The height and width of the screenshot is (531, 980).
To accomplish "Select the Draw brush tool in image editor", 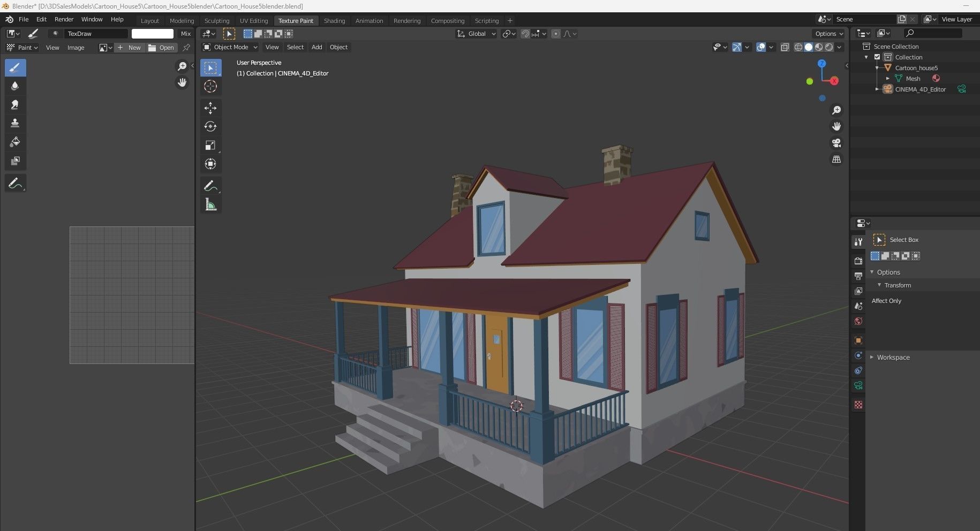I will [x=15, y=67].
